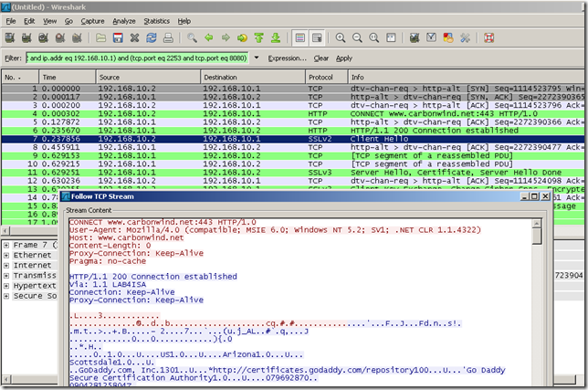
Task: Toggle colorize packet list
Action: pos(300,37)
